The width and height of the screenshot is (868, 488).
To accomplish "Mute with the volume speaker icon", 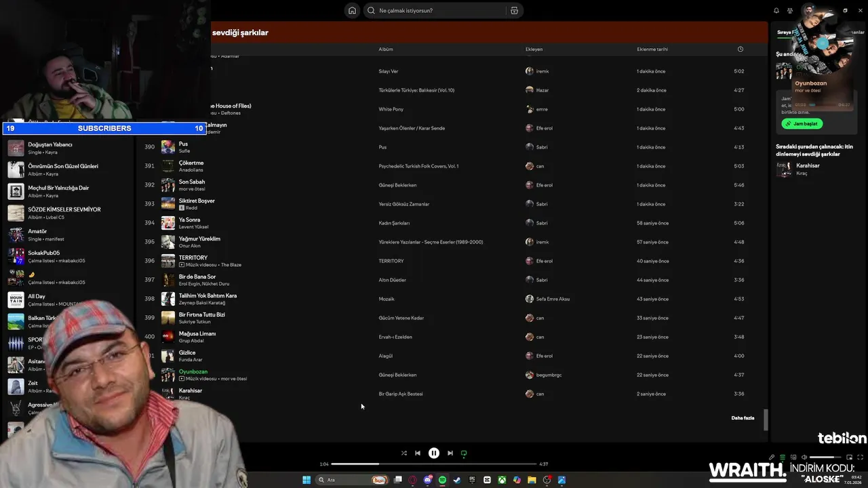I will 804,457.
